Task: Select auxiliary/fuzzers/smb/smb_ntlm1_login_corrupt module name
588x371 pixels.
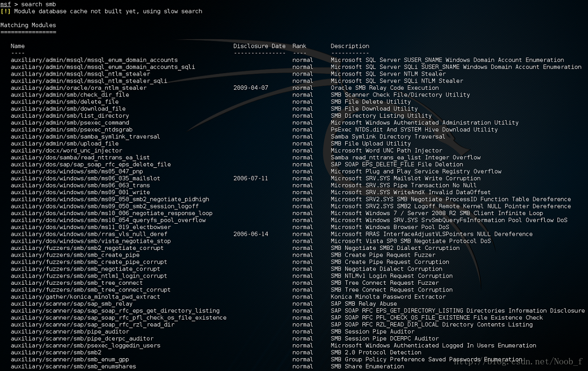Action: click(89, 276)
